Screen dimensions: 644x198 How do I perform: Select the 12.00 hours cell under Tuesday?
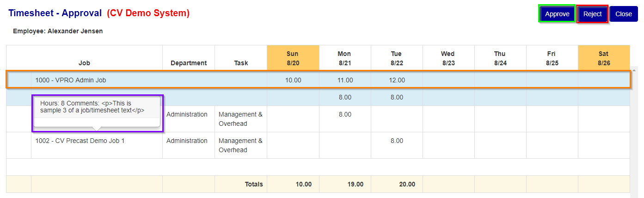point(396,80)
